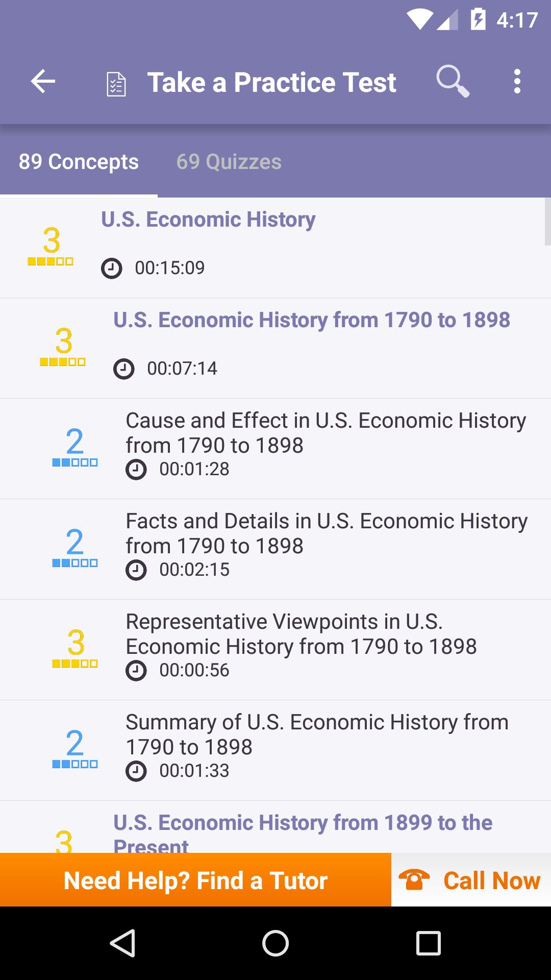The image size is (551, 980).
Task: Tap the clock icon beside 00:15:09
Action: click(x=112, y=268)
